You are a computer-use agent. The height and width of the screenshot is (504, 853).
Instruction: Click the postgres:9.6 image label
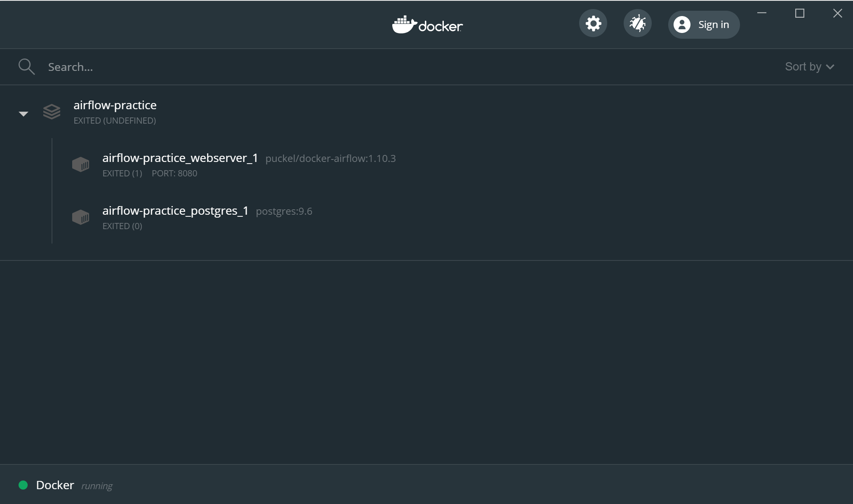(x=284, y=211)
